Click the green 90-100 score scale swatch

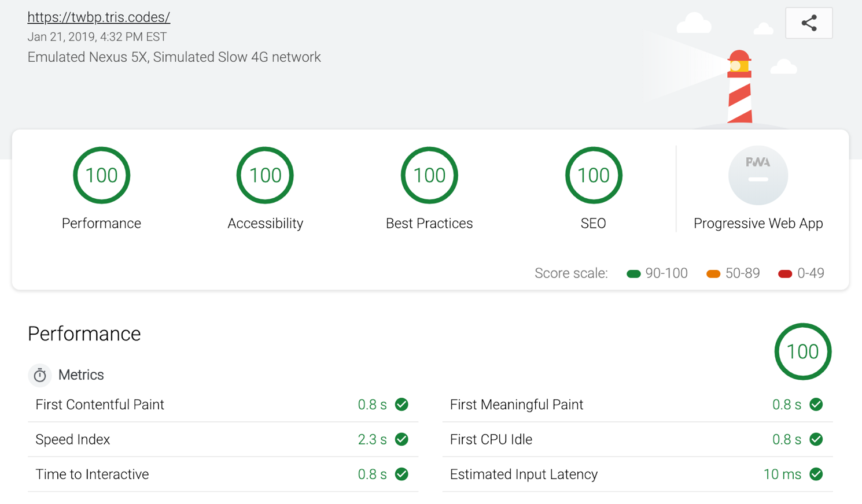pos(633,273)
